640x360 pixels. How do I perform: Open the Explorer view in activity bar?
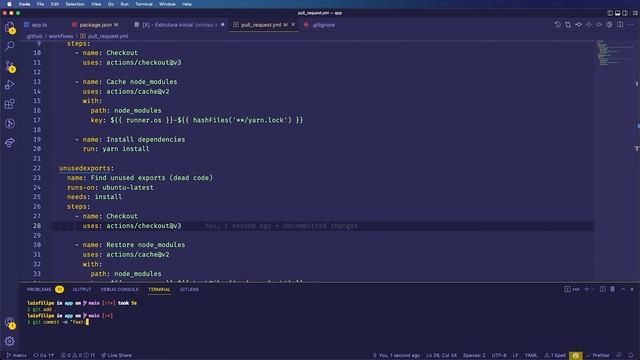click(10, 27)
